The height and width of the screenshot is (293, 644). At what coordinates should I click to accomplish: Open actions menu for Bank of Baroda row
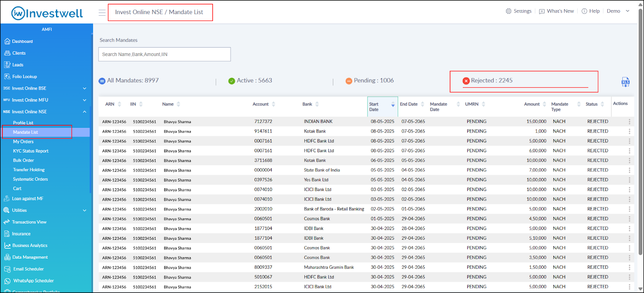click(x=629, y=209)
